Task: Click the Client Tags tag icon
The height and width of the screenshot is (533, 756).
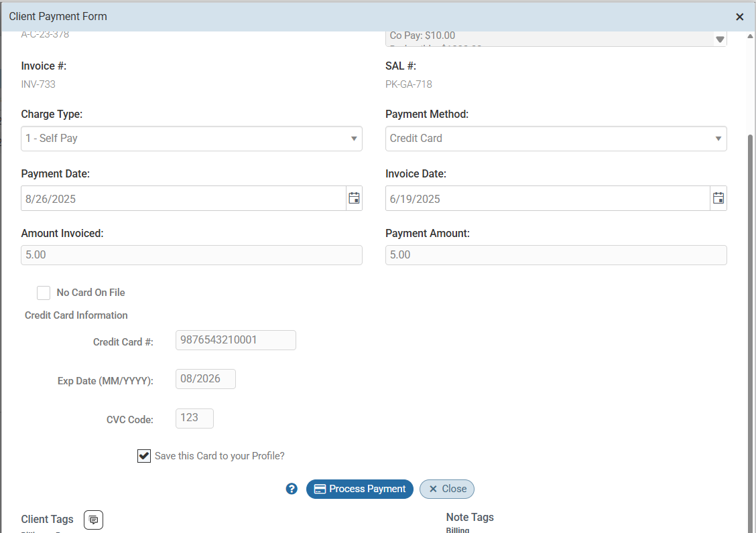Action: pos(93,520)
